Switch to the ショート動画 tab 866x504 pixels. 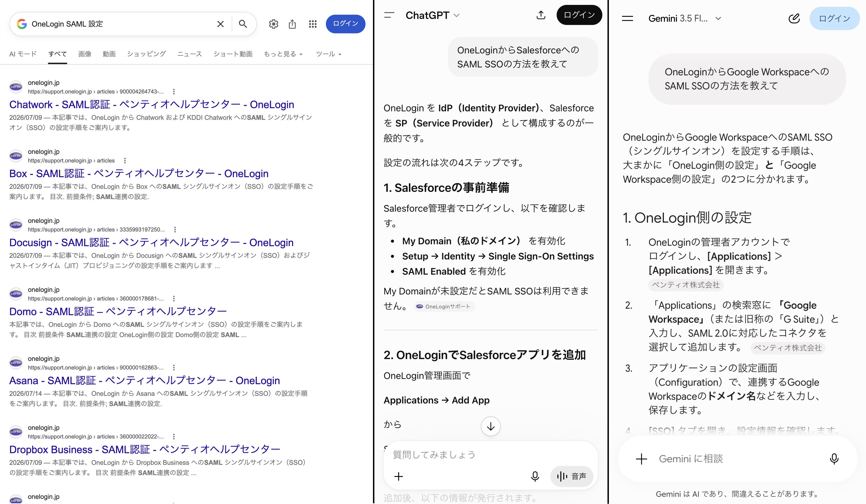(233, 54)
